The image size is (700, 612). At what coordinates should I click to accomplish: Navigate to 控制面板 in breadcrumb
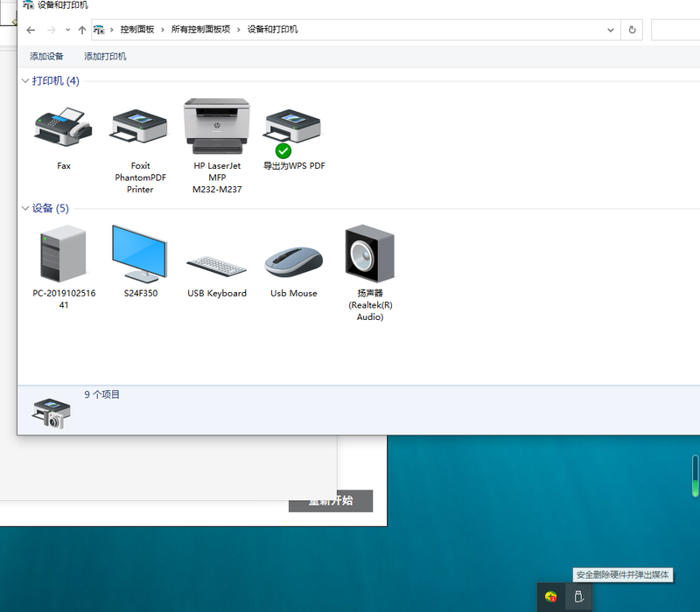[x=137, y=30]
